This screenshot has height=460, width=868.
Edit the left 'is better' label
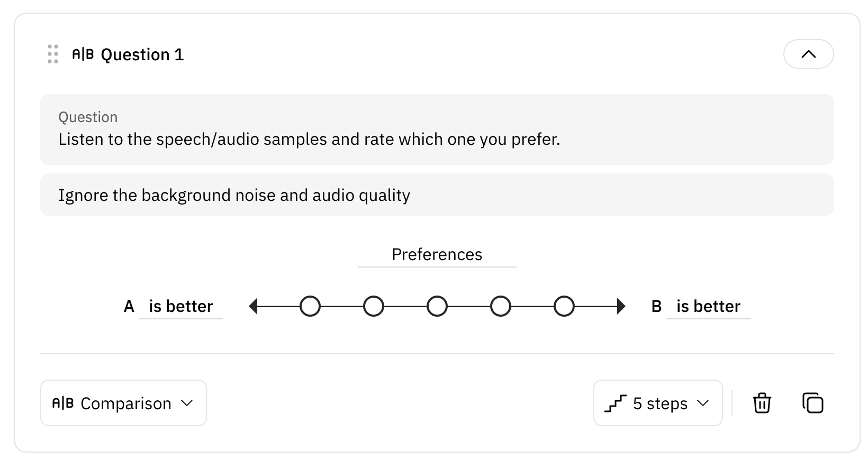point(181,307)
